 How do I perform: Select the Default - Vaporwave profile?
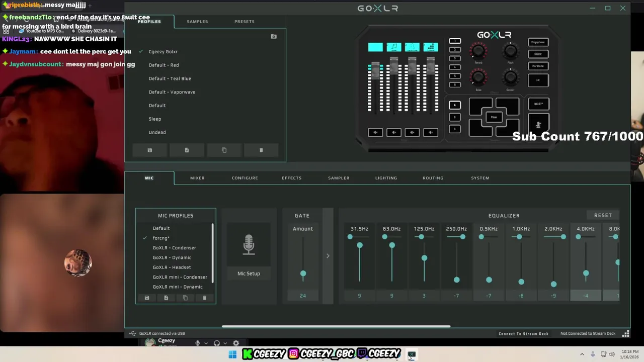172,92
